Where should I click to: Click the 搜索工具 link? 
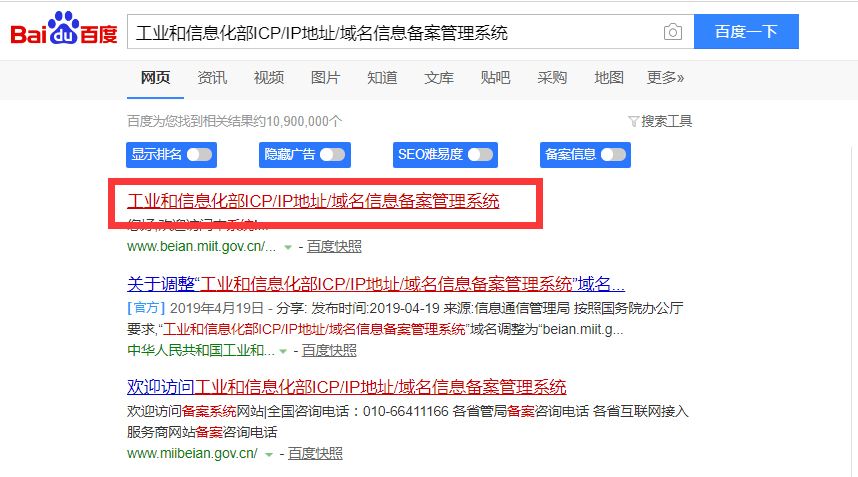click(x=666, y=121)
